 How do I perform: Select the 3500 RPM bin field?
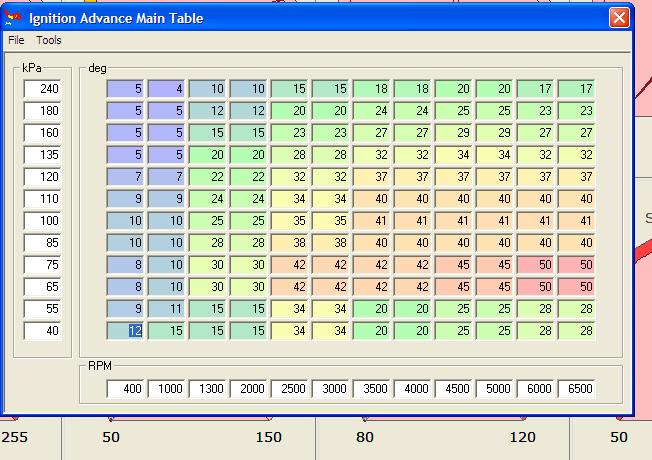pyautogui.click(x=372, y=388)
